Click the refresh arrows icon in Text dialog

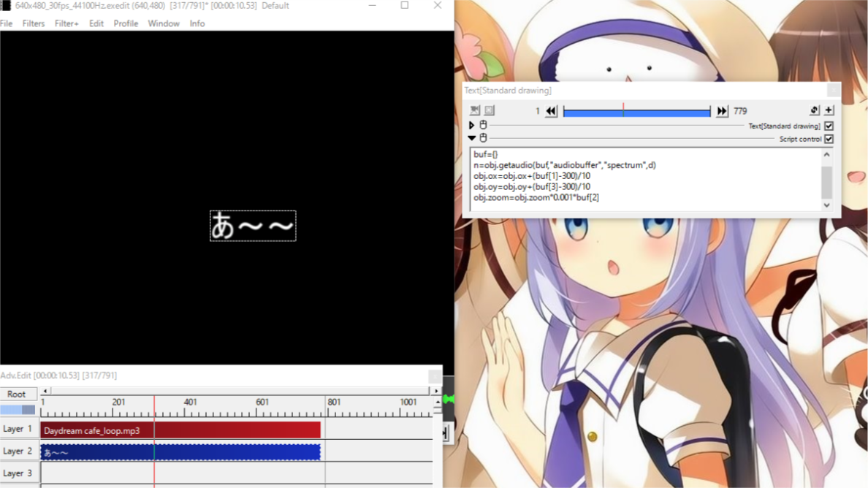click(815, 110)
